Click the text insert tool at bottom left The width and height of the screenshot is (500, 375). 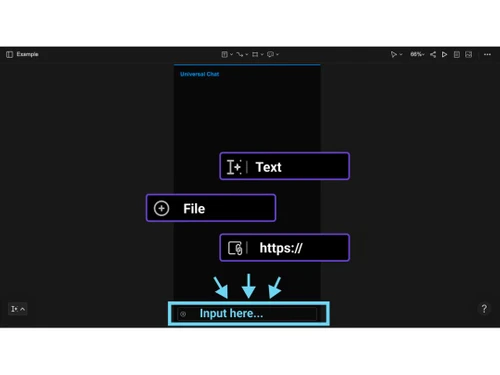tap(14, 309)
